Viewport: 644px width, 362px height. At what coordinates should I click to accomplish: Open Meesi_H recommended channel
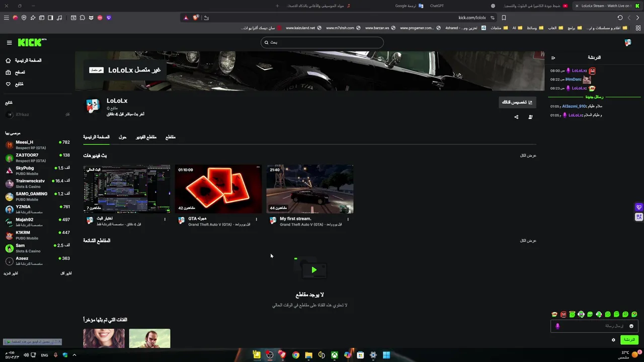coord(37,145)
